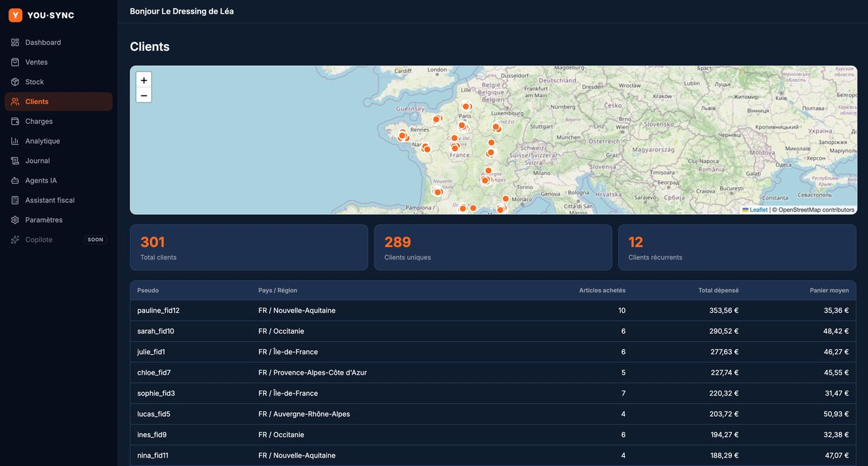
Task: Select Charges in the sidebar
Action: (59, 121)
